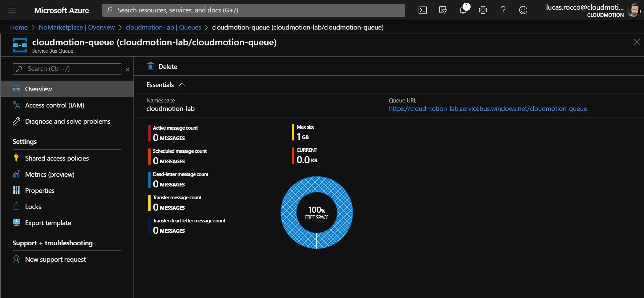Go to the cloudmotion-lab | Queues breadcrumb
Screen dimensions: 644x298
tap(163, 27)
